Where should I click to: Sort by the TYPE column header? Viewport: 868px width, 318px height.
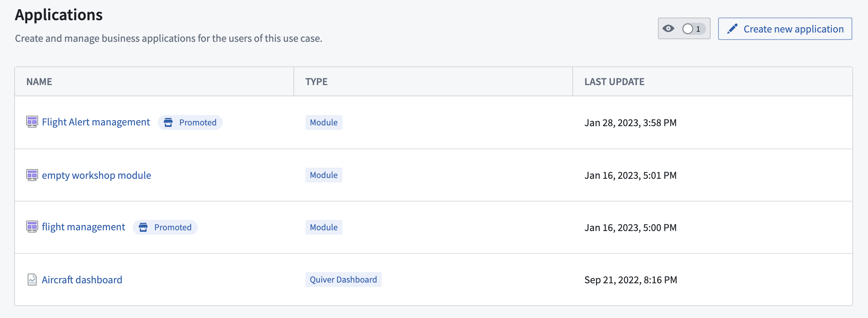pyautogui.click(x=316, y=82)
